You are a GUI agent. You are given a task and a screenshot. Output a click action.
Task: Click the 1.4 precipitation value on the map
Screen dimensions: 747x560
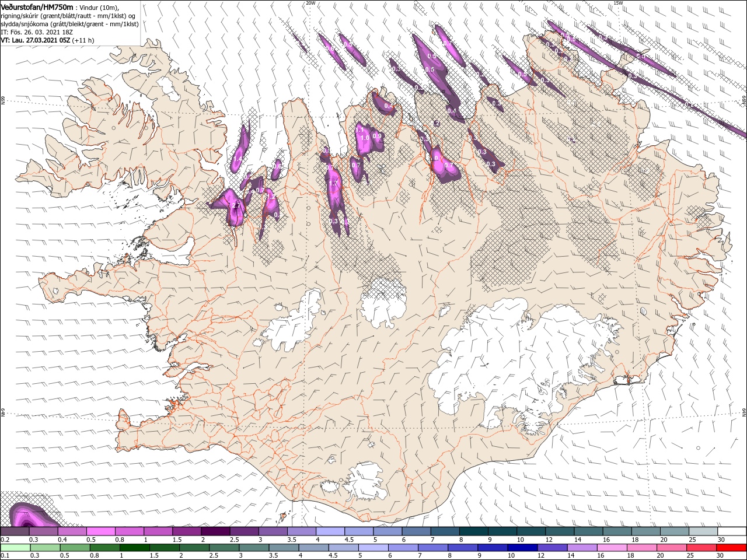[238, 158]
